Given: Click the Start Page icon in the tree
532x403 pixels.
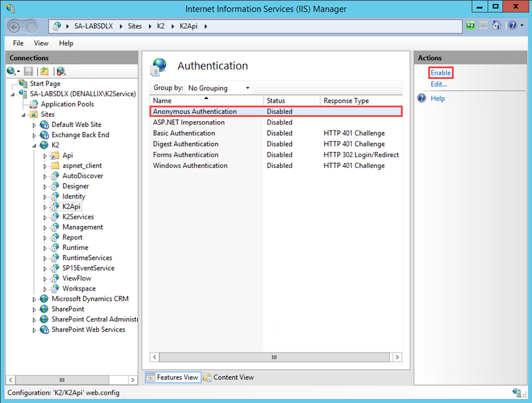Looking at the screenshot, I should click(x=23, y=83).
